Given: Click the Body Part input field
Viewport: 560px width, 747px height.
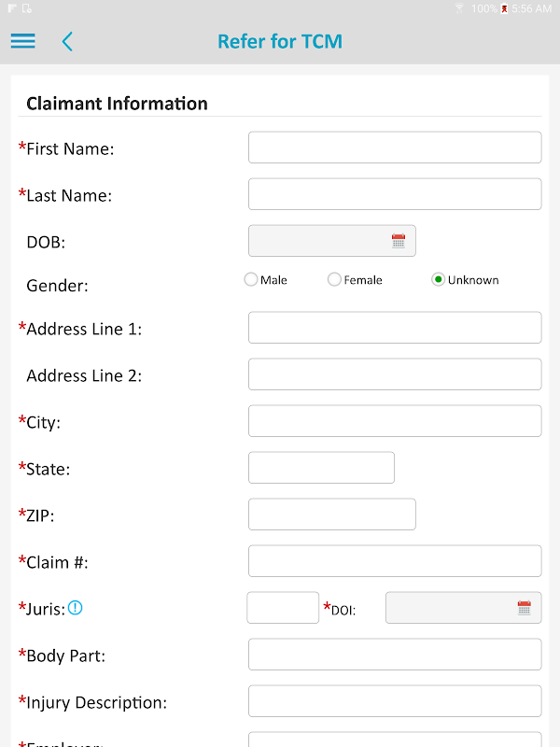Looking at the screenshot, I should pos(395,655).
